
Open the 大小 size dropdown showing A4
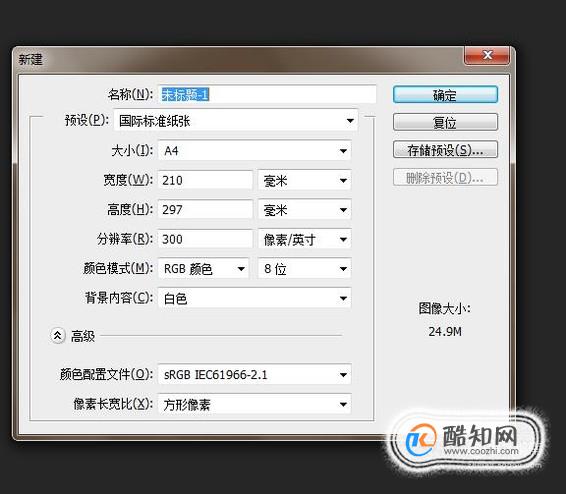click(254, 150)
